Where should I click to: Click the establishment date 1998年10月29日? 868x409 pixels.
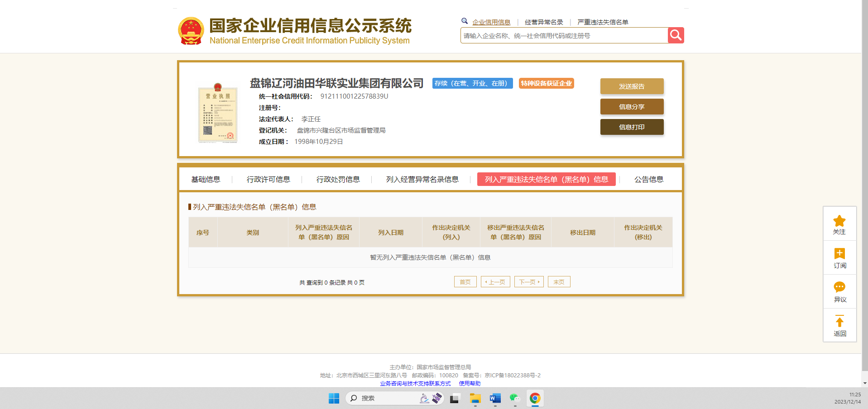tap(319, 142)
